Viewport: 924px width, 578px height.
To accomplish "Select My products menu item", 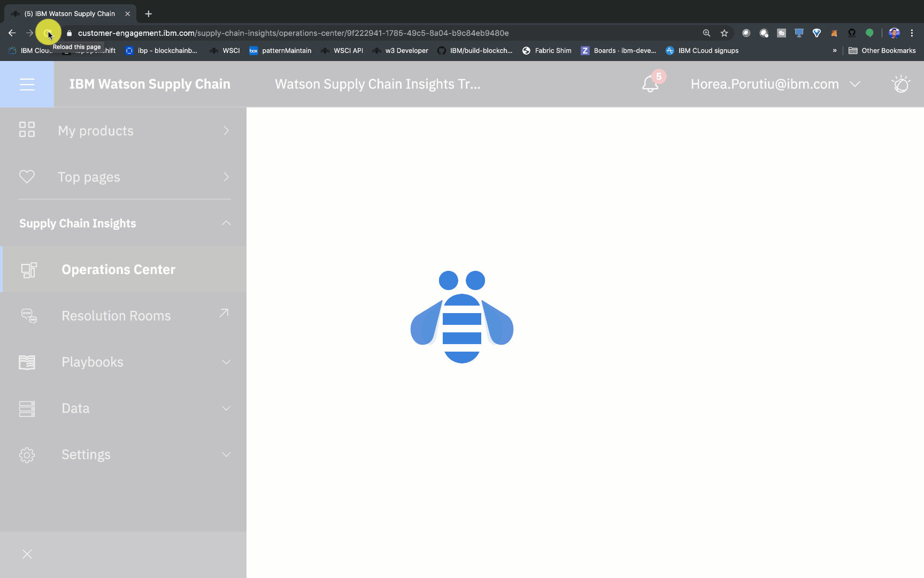I will click(124, 131).
